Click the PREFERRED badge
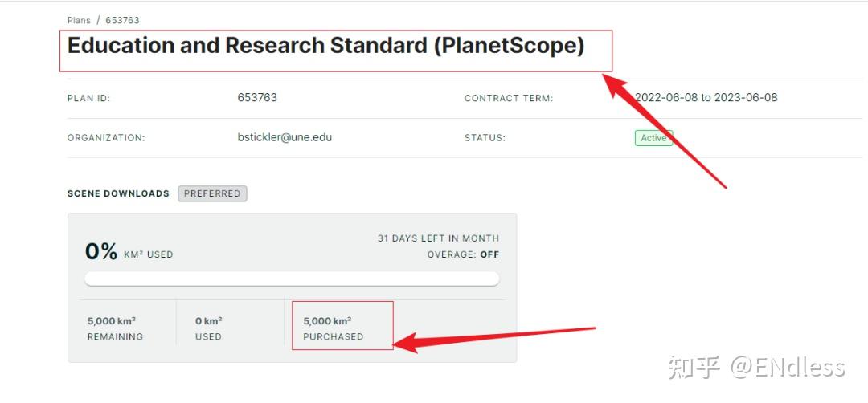The width and height of the screenshot is (868, 403). click(212, 193)
